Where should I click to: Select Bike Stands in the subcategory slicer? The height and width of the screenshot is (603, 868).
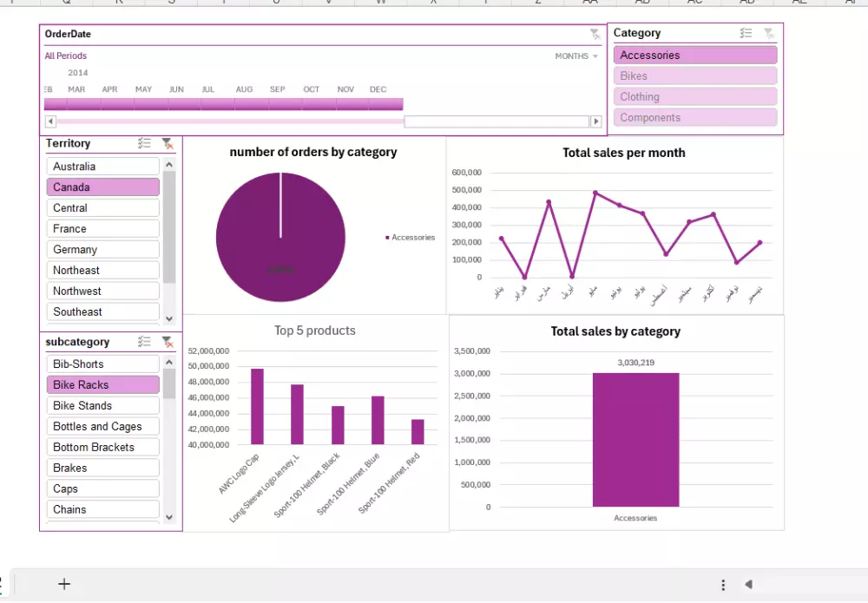coord(102,405)
